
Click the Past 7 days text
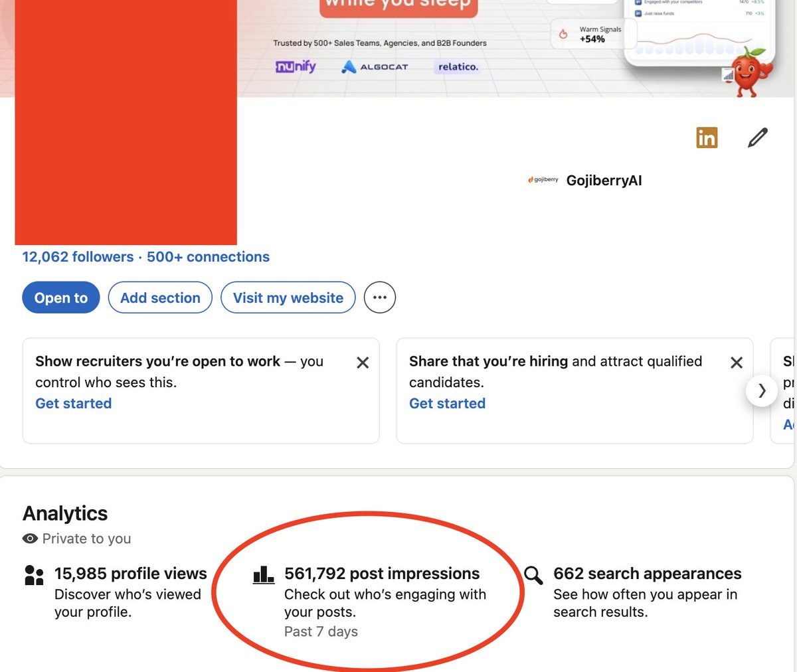(321, 631)
